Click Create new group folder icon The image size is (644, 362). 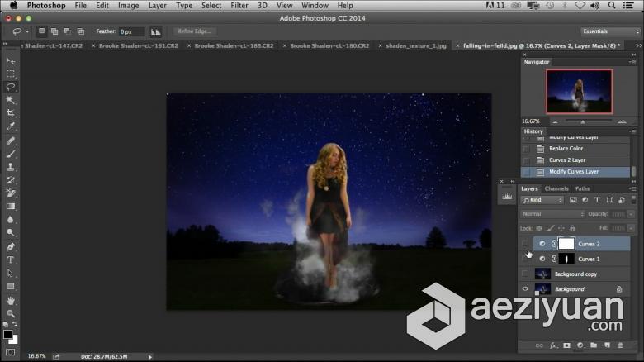pos(594,345)
